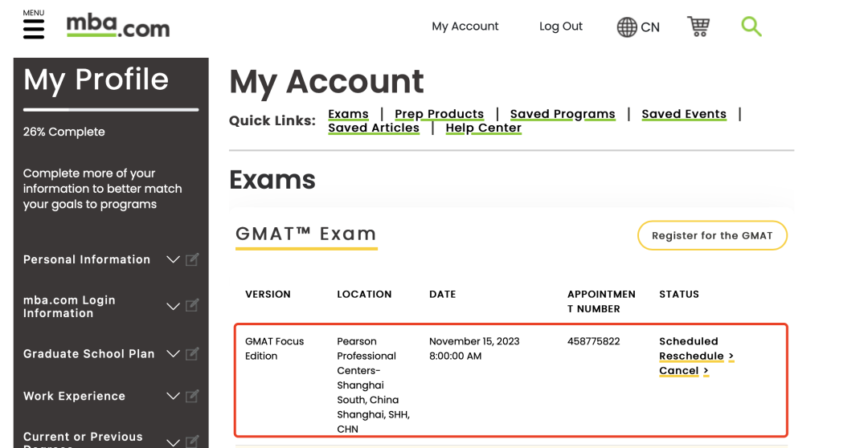The height and width of the screenshot is (448, 868).
Task: Open the shopping cart
Action: pyautogui.click(x=698, y=26)
